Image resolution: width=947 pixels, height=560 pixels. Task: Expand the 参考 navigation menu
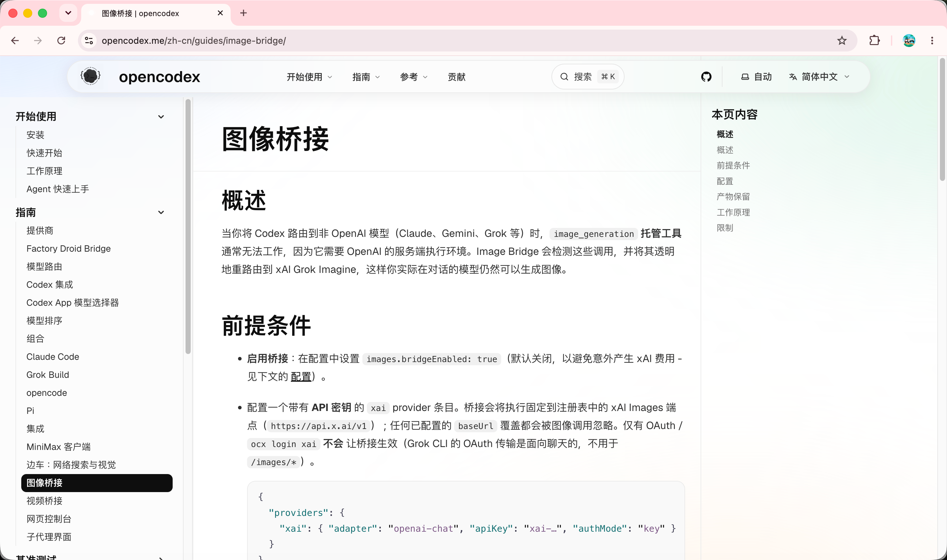click(x=414, y=77)
